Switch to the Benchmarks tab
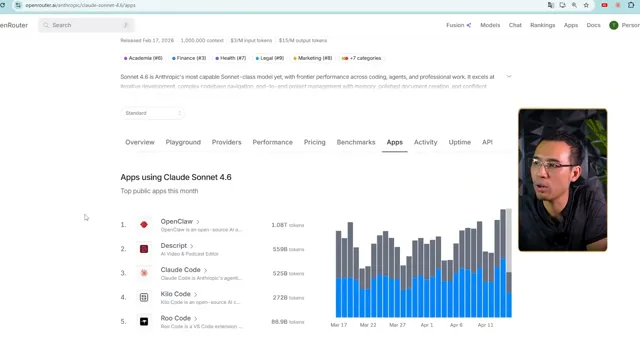The image size is (640, 360). click(356, 142)
